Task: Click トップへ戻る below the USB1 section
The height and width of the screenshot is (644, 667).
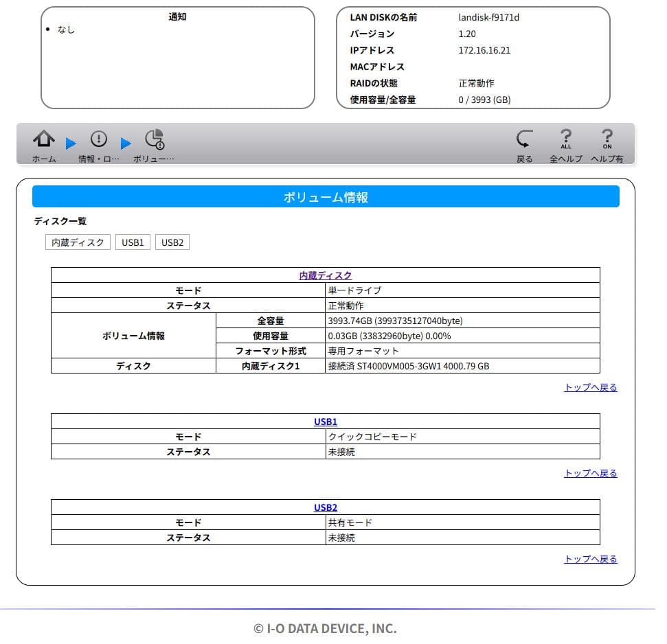Action: tap(589, 473)
